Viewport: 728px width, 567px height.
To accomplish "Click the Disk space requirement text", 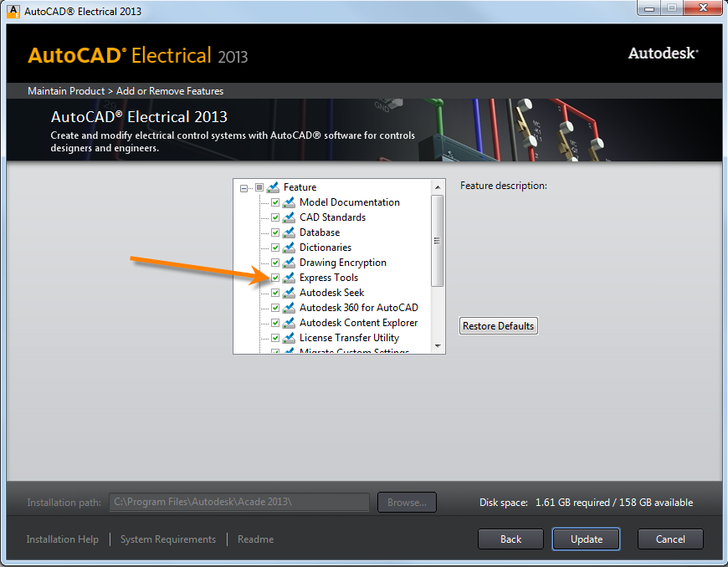I will 586,503.
